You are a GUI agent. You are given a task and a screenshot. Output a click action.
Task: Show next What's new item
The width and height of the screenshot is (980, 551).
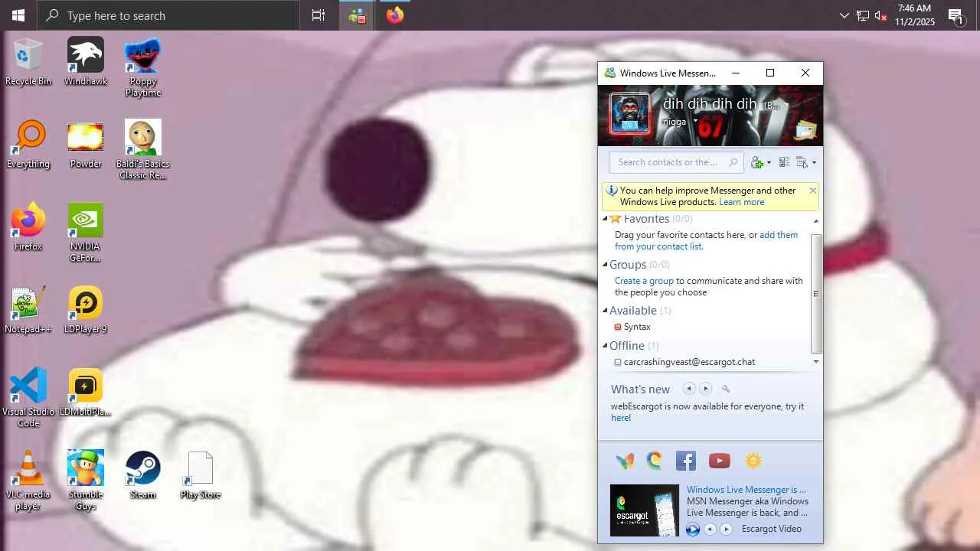pyautogui.click(x=706, y=389)
